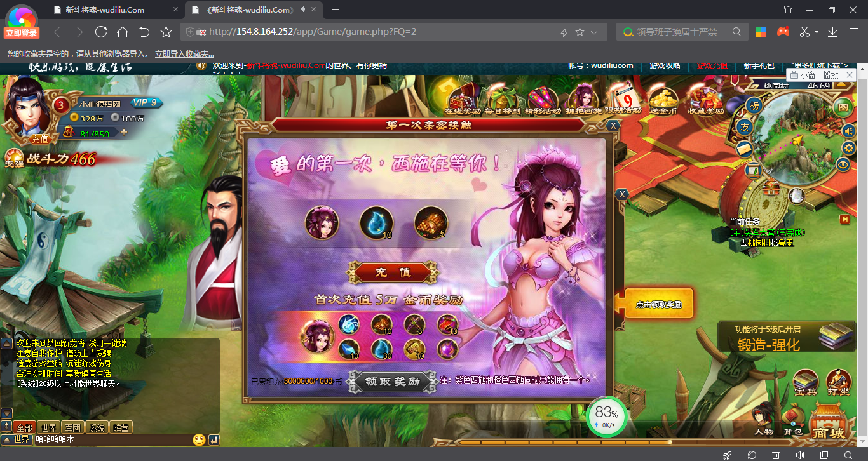Image resolution: width=868 pixels, height=461 pixels.
Task: Click the 拥抱西施 icon in top bar
Action: 582,99
